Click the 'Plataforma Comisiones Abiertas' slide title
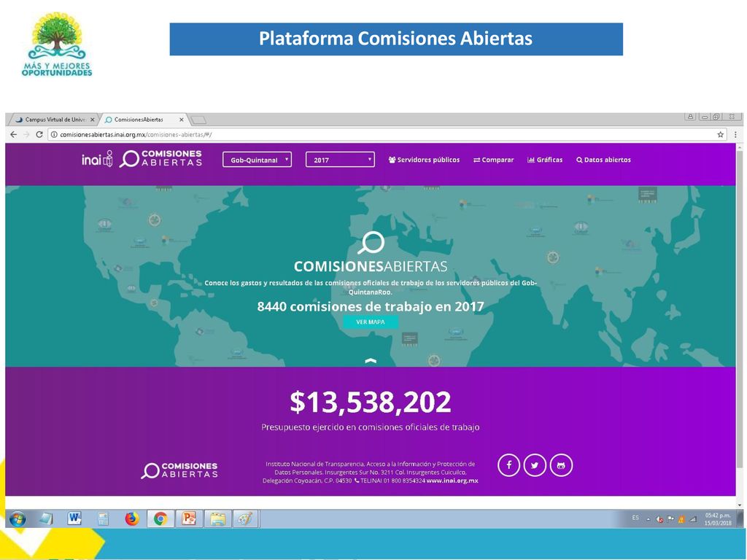 pos(396,39)
